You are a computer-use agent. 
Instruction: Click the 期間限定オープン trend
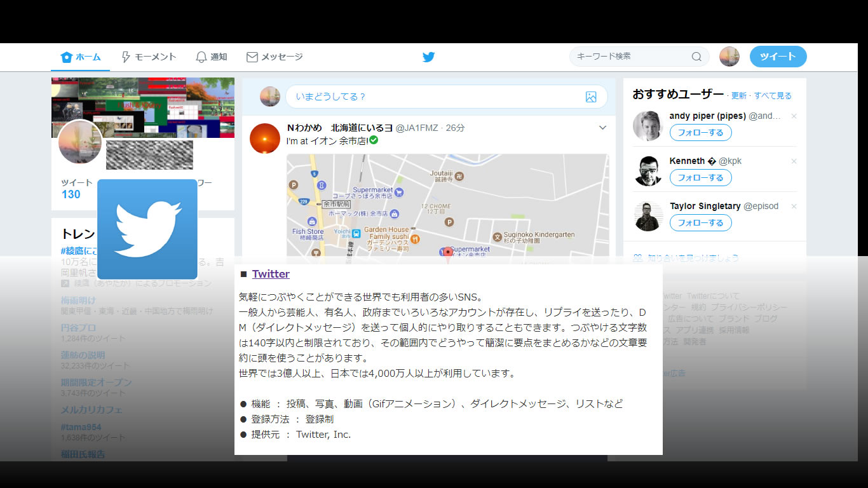(x=97, y=383)
